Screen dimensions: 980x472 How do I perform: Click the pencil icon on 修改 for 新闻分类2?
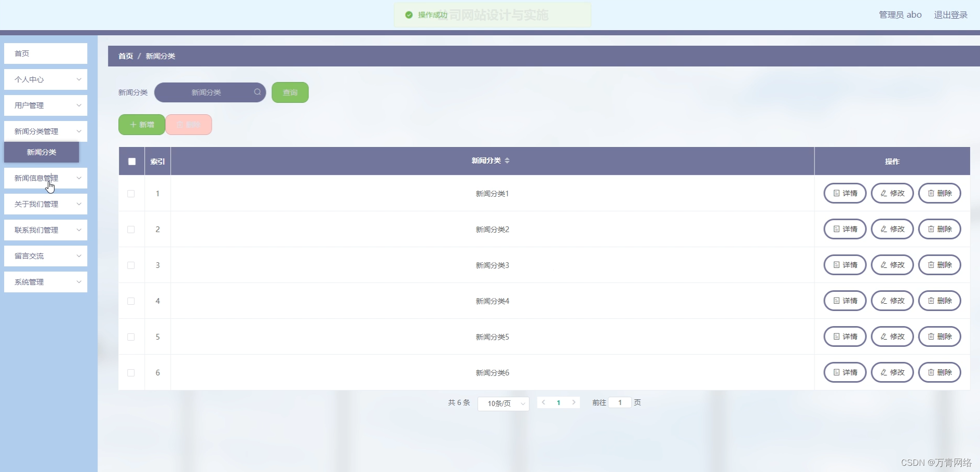tap(883, 229)
